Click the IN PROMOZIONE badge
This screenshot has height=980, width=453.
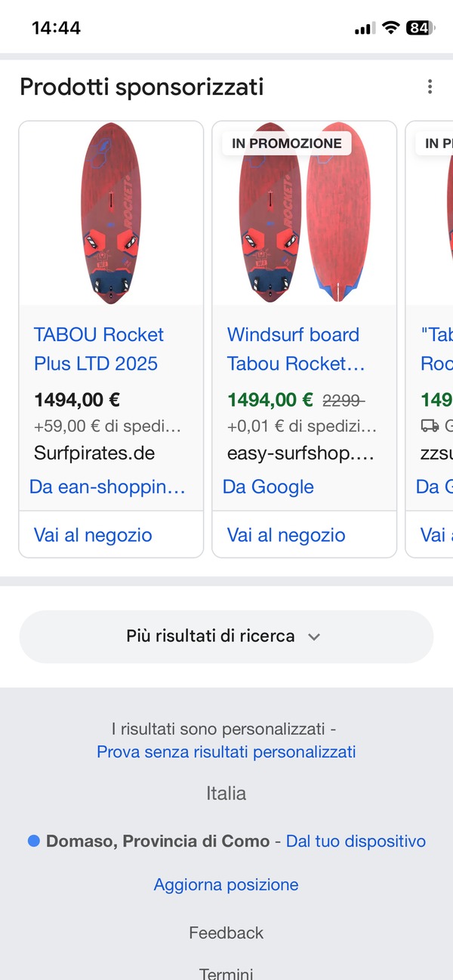pos(285,143)
